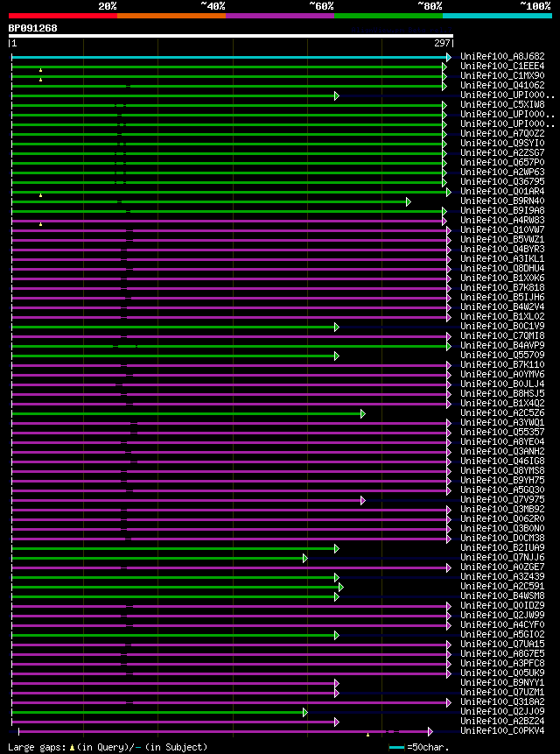
Task: Open the UniRef100_Q41062 hit label
Action: coord(502,86)
